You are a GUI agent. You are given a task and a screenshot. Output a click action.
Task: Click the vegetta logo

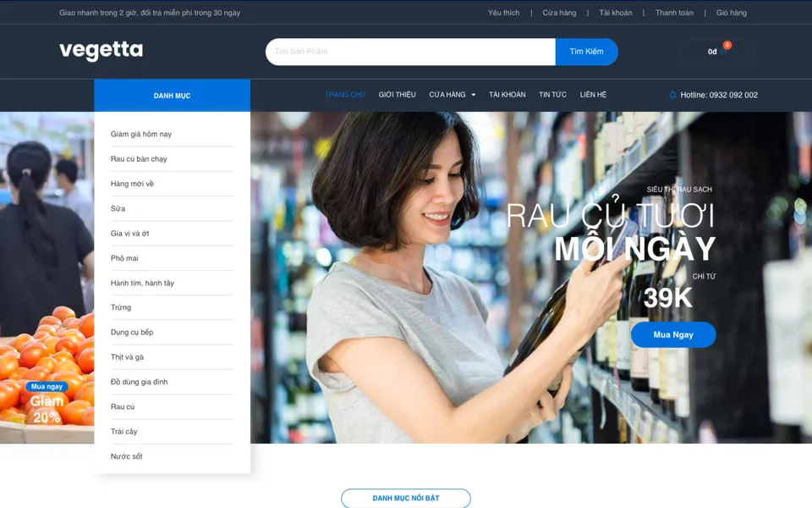click(101, 50)
